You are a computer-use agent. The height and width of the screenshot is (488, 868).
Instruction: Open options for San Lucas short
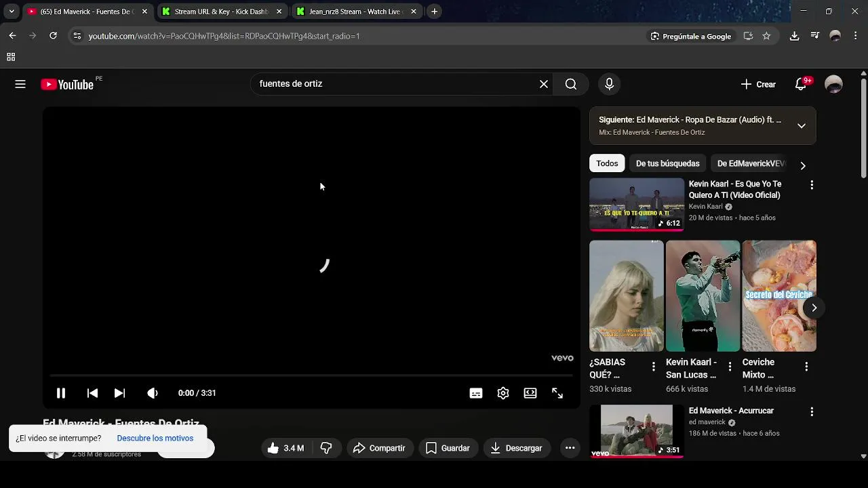pyautogui.click(x=730, y=367)
